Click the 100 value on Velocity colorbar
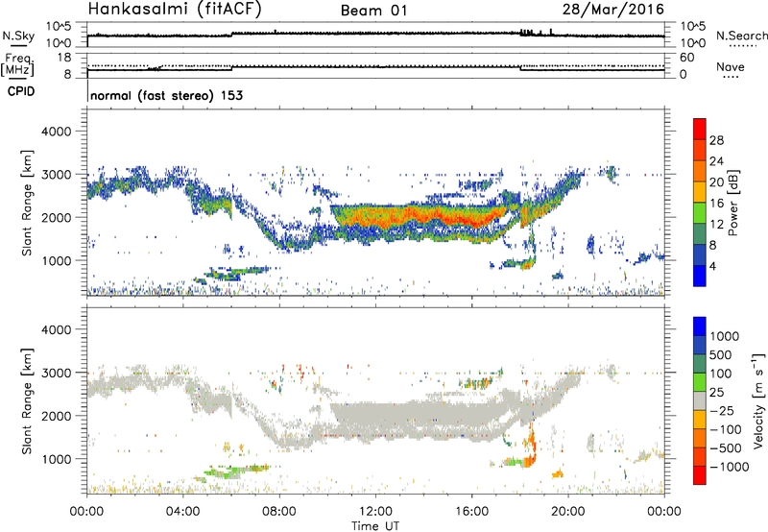The height and width of the screenshot is (532, 768). [x=720, y=374]
